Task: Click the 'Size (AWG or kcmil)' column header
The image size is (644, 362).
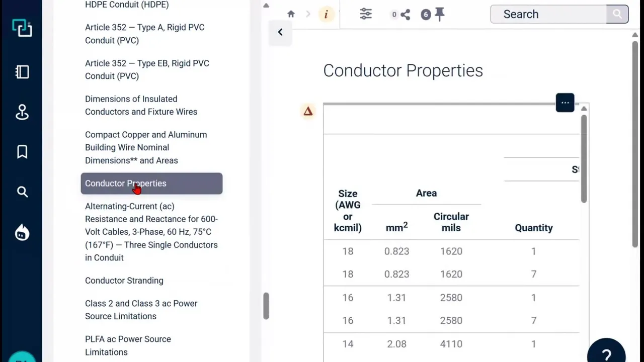Action: point(348,211)
